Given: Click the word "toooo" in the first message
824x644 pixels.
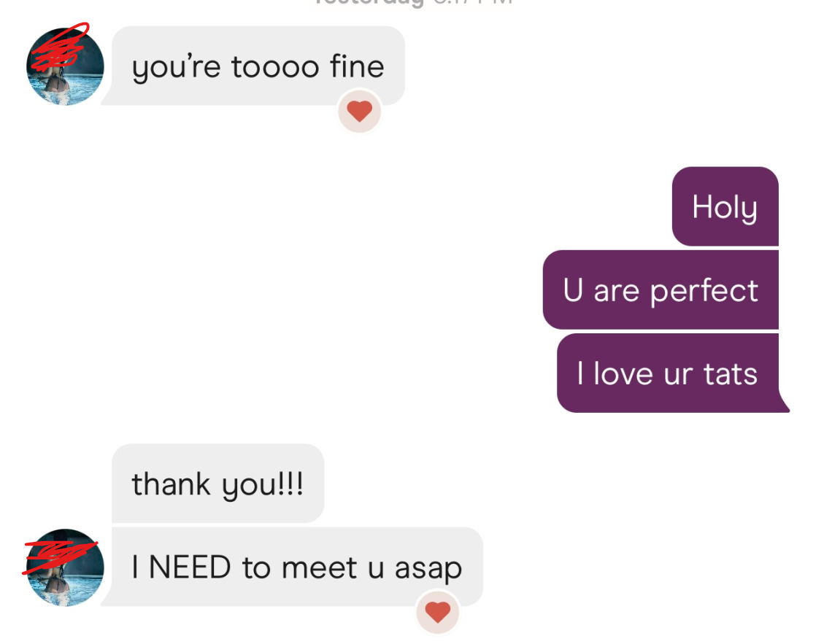Looking at the screenshot, I should coord(275,67).
